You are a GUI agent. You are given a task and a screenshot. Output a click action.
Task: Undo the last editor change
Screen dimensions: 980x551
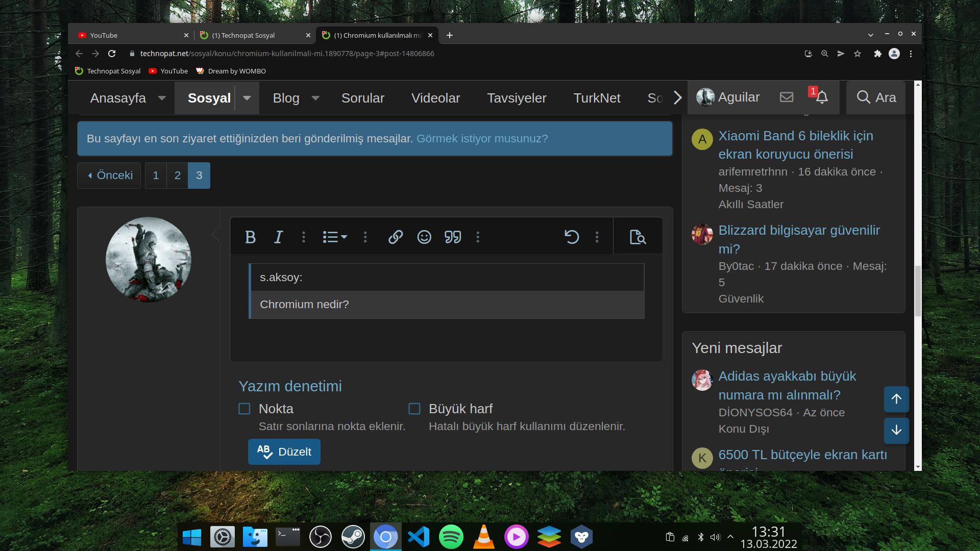tap(572, 237)
